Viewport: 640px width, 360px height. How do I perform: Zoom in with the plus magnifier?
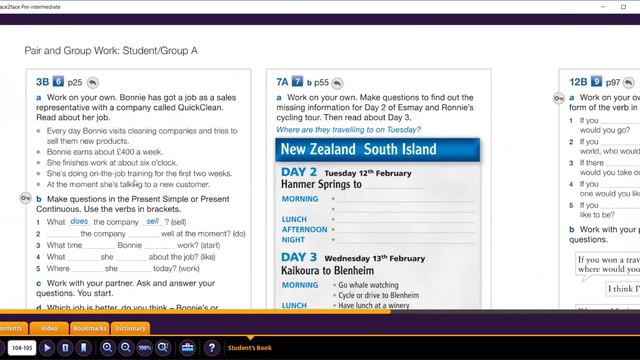[x=107, y=348]
